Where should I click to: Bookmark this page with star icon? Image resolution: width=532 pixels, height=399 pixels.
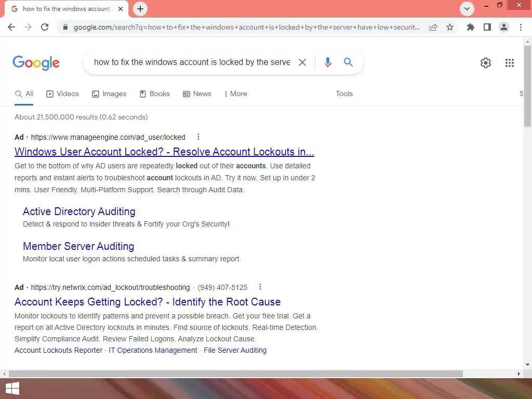click(450, 27)
